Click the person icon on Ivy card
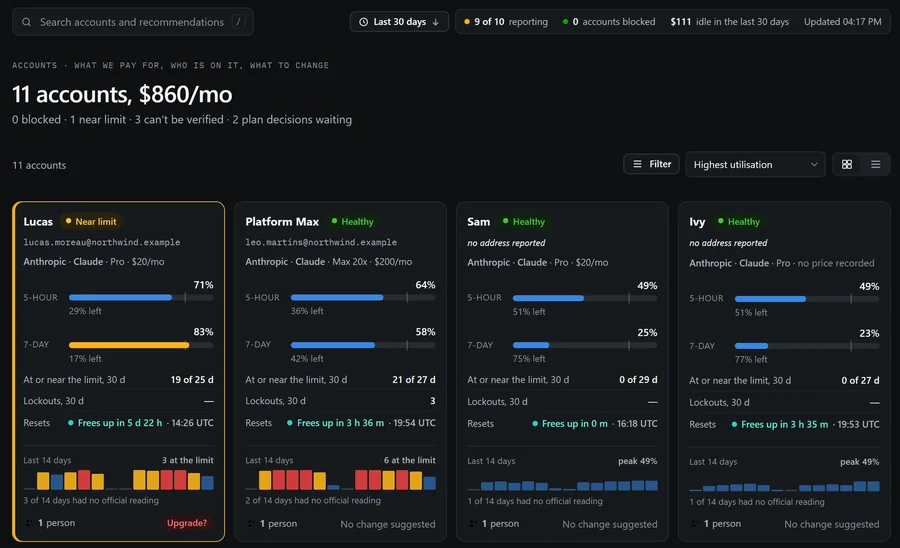 695,523
